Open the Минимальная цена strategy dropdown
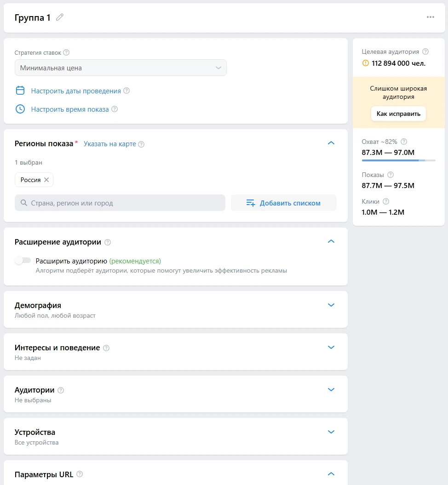The height and width of the screenshot is (485, 448). [x=121, y=68]
